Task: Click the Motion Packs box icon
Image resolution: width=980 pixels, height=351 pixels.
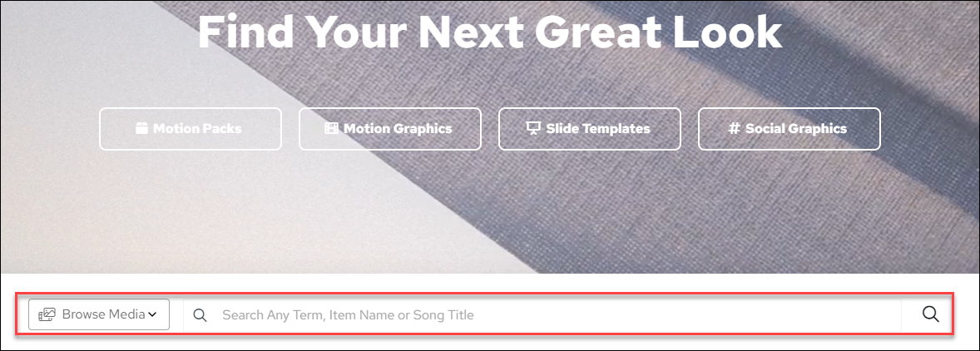Action: click(x=141, y=129)
